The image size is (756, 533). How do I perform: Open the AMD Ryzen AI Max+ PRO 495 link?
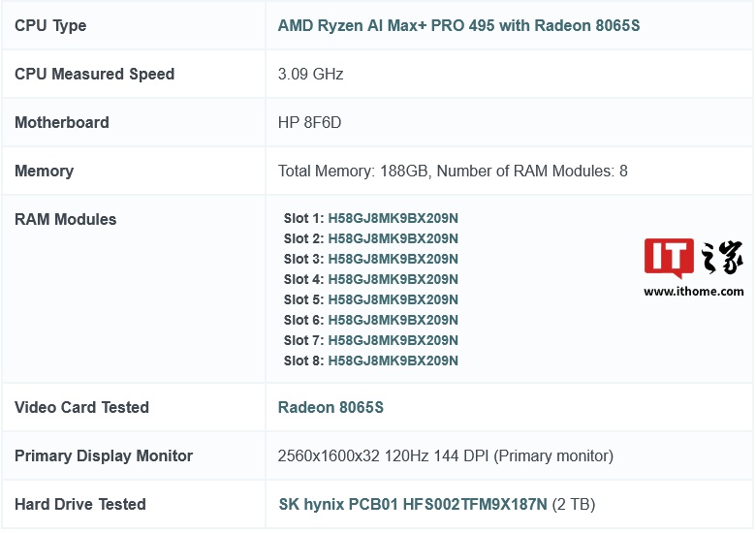pyautogui.click(x=458, y=25)
